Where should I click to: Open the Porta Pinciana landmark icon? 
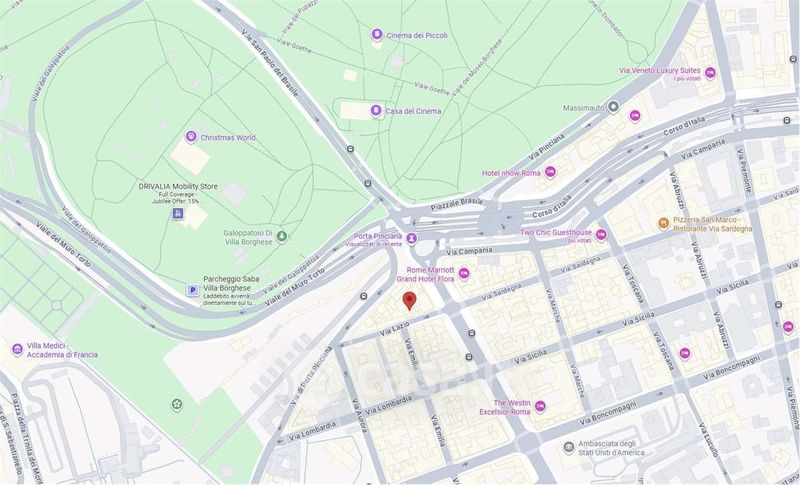coord(412,238)
